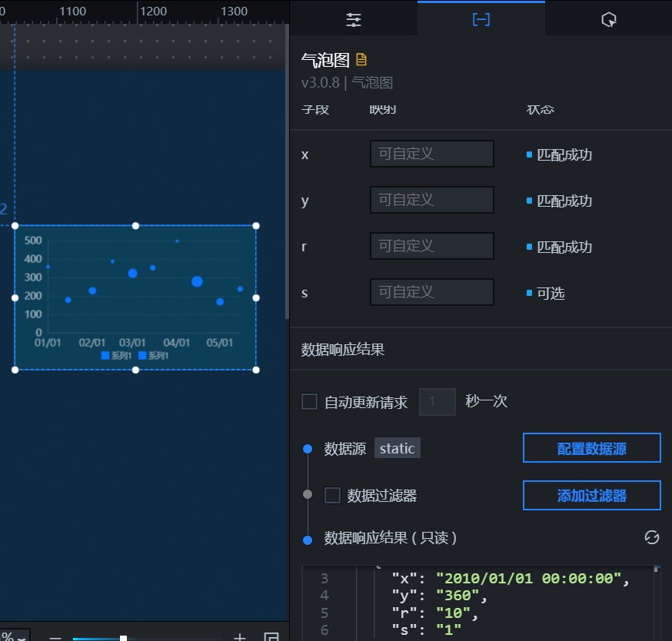Tick the 数据过滤器 checkbox
Viewport: 672px width, 641px height.
tap(333, 495)
